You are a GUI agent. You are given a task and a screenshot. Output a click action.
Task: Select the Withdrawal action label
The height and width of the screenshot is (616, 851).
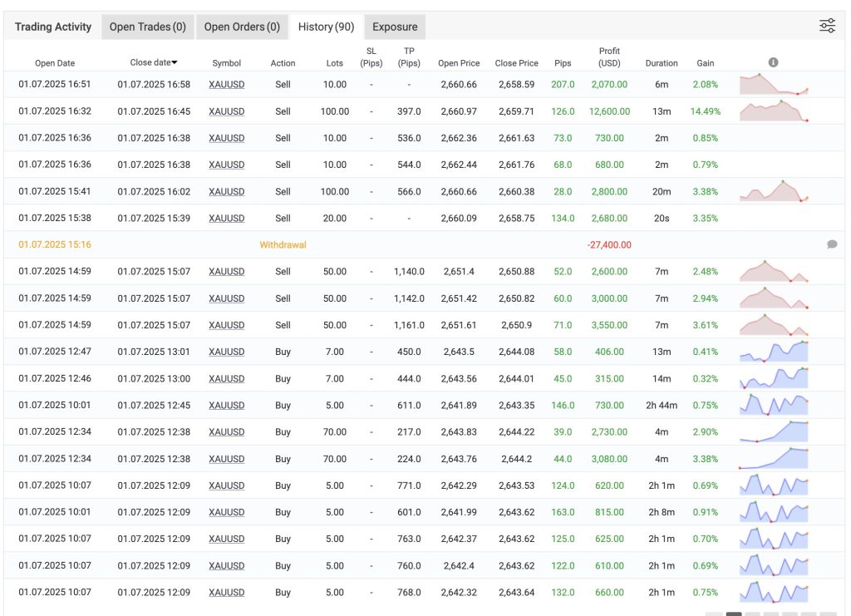tap(283, 244)
